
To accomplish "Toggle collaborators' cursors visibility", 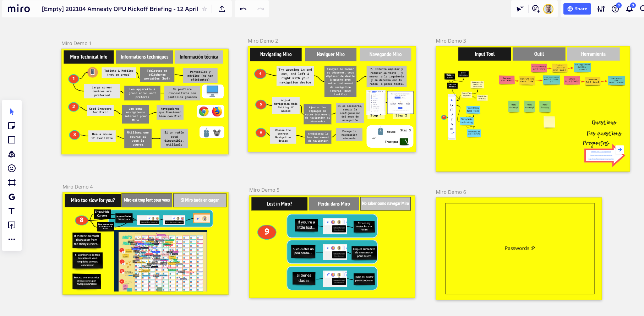I will point(520,9).
